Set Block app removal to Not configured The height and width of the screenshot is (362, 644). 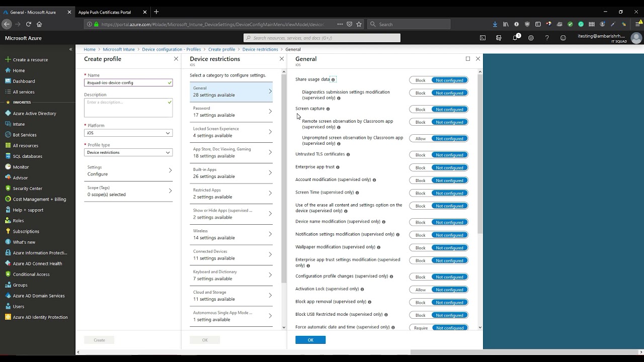pyautogui.click(x=449, y=302)
